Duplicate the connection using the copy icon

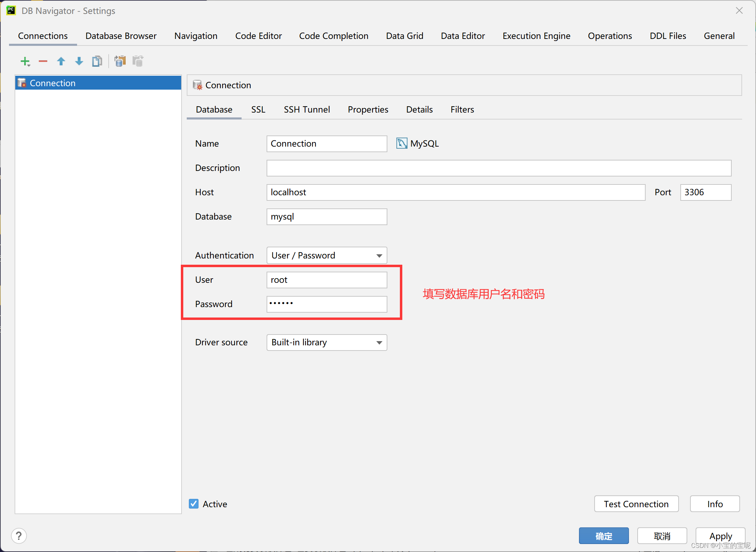click(97, 61)
